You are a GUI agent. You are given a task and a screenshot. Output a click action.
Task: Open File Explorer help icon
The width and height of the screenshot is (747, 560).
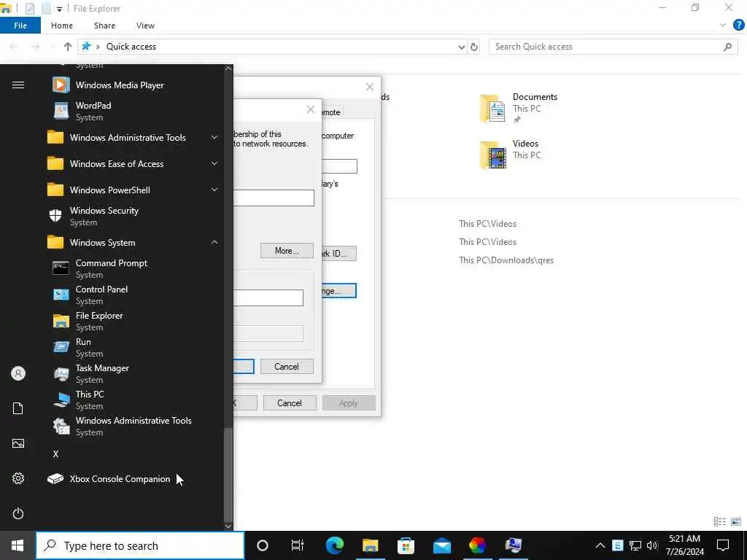tap(738, 26)
